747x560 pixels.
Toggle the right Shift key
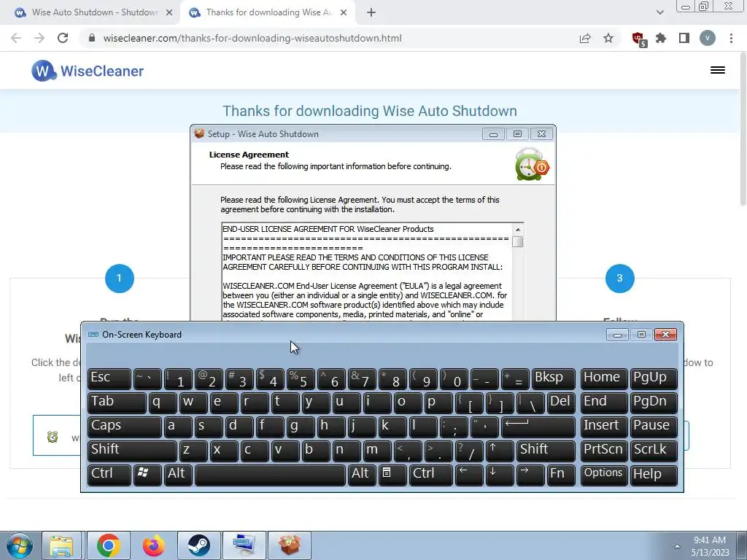point(546,451)
